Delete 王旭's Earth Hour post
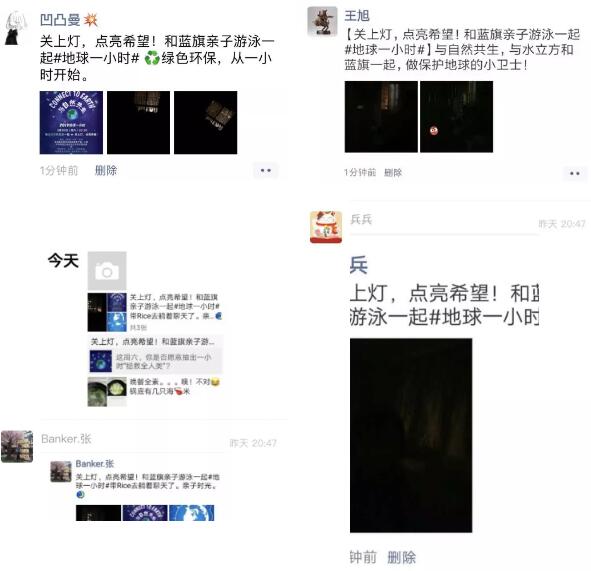 393,173
